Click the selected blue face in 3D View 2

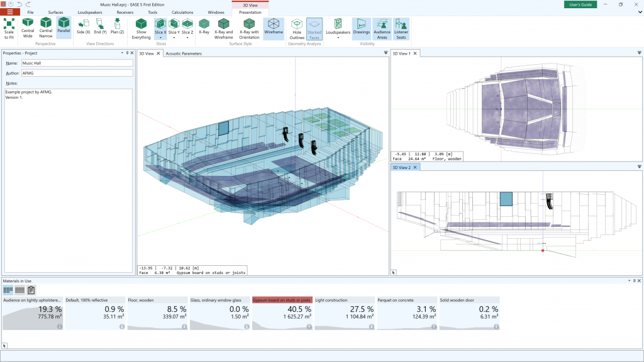[506, 199]
